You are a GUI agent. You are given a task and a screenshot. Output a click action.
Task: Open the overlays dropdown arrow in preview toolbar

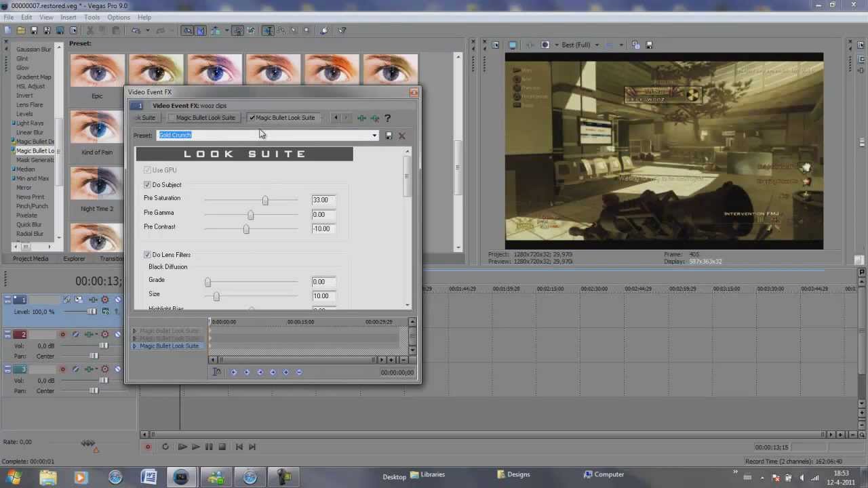pos(621,45)
